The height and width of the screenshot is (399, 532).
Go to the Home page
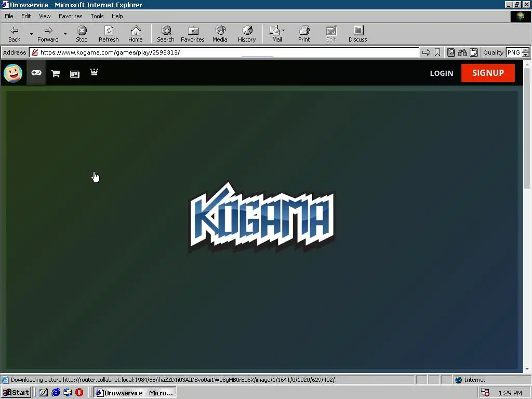136,34
